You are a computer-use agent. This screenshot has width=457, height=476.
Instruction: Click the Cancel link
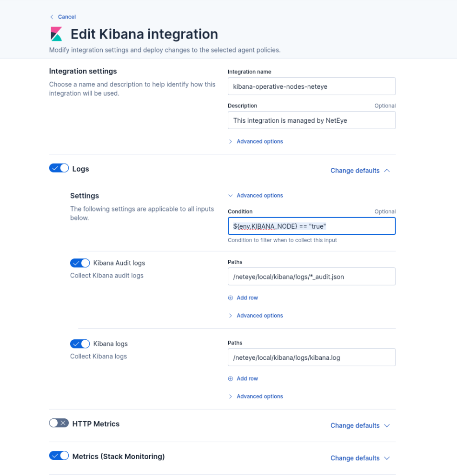66,17
